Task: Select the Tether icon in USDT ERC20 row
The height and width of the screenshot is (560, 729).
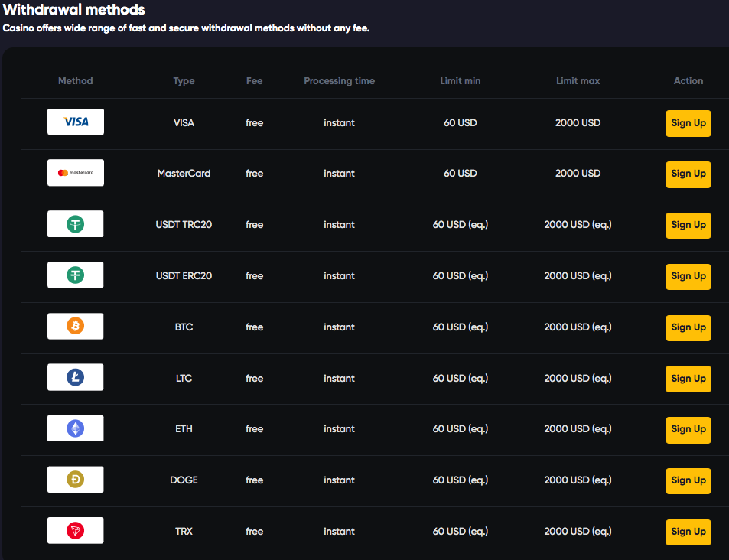Action: click(x=75, y=275)
